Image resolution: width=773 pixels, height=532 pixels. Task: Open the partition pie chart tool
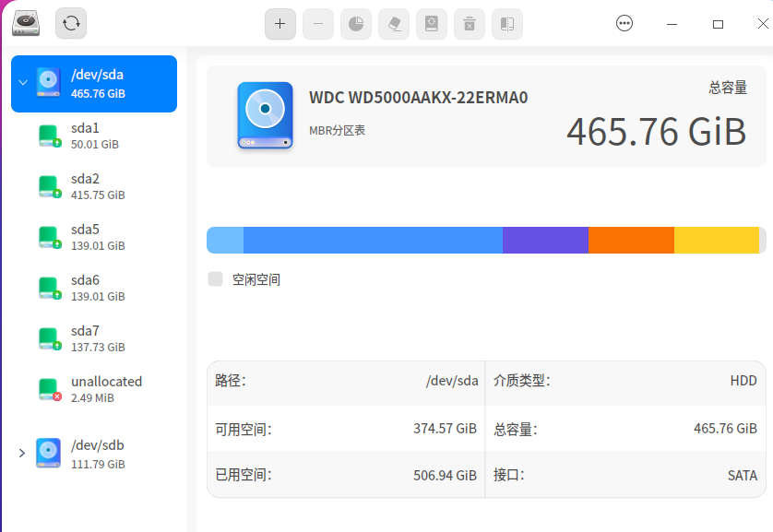(356, 24)
